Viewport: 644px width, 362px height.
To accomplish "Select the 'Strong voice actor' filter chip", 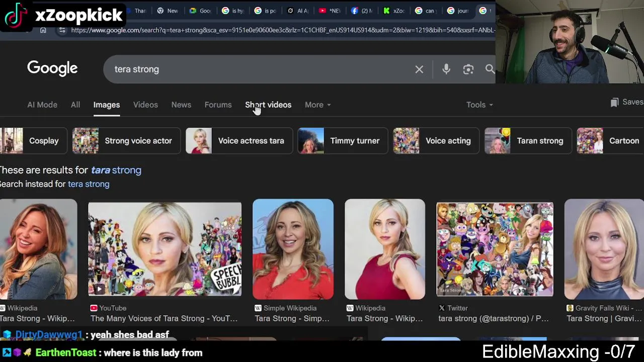I will (125, 141).
